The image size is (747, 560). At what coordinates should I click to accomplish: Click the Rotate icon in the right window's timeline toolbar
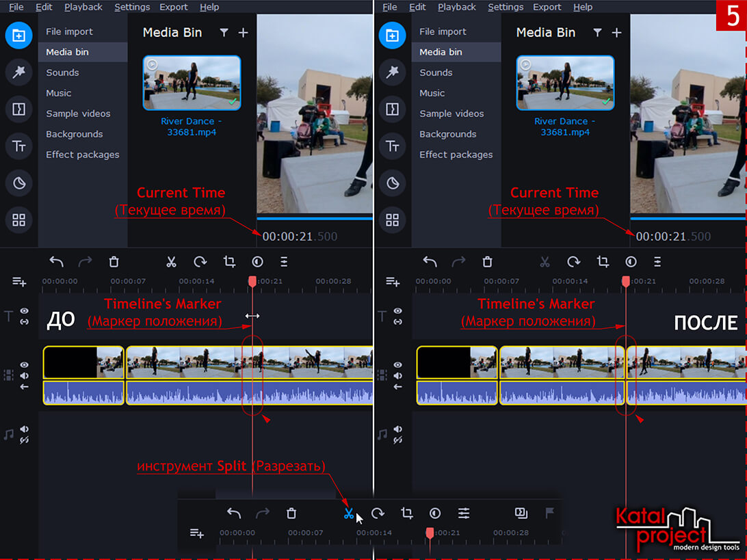pyautogui.click(x=573, y=262)
